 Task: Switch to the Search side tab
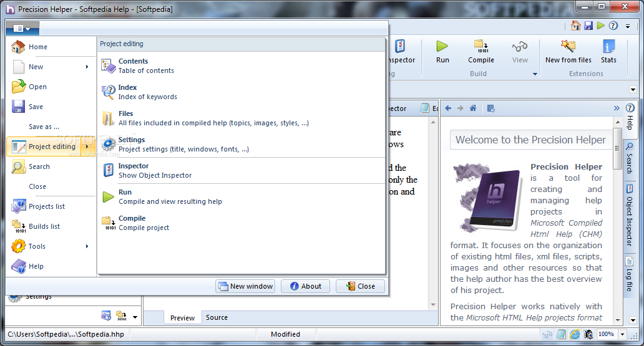coord(630,158)
